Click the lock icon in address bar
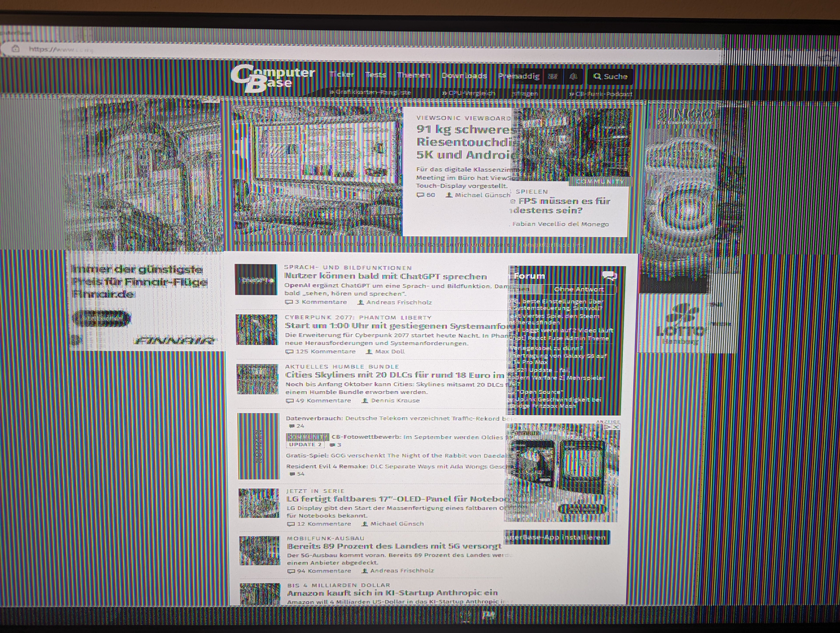This screenshot has width=840, height=633. 16,49
